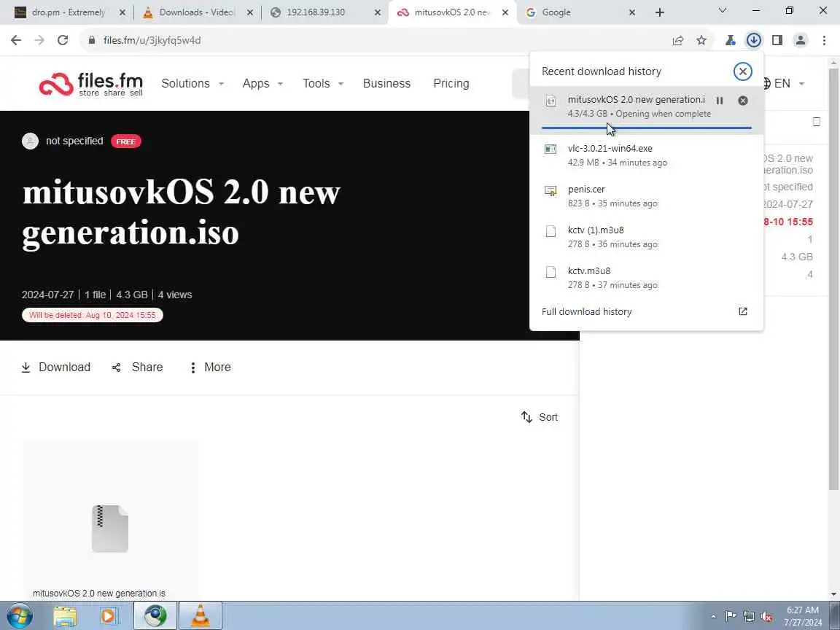Image resolution: width=840 pixels, height=630 pixels.
Task: Click the download progress bar
Action: (x=646, y=128)
